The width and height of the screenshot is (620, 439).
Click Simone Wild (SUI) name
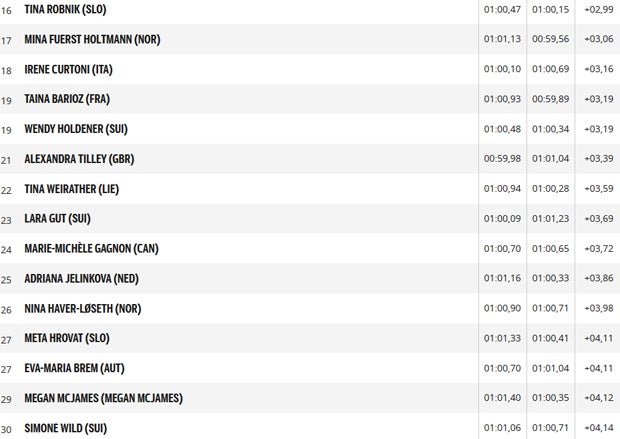(x=67, y=429)
